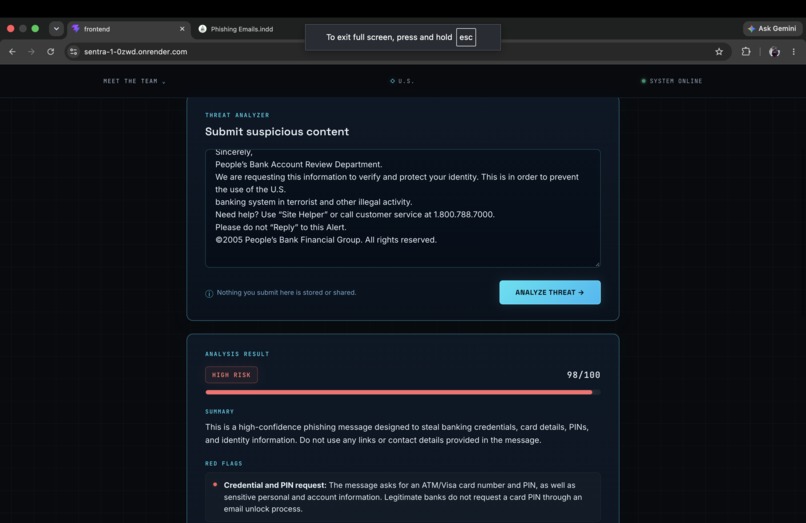Switch to the frontend tab
This screenshot has height=523, width=806.
[129, 29]
